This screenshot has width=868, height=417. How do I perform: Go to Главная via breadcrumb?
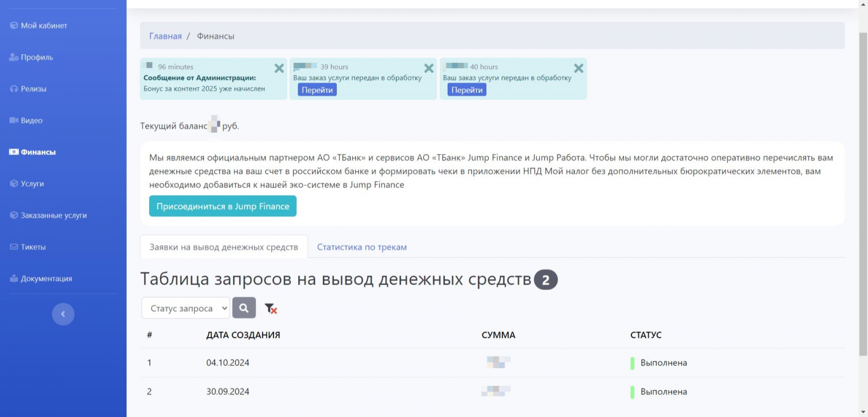[x=165, y=36]
